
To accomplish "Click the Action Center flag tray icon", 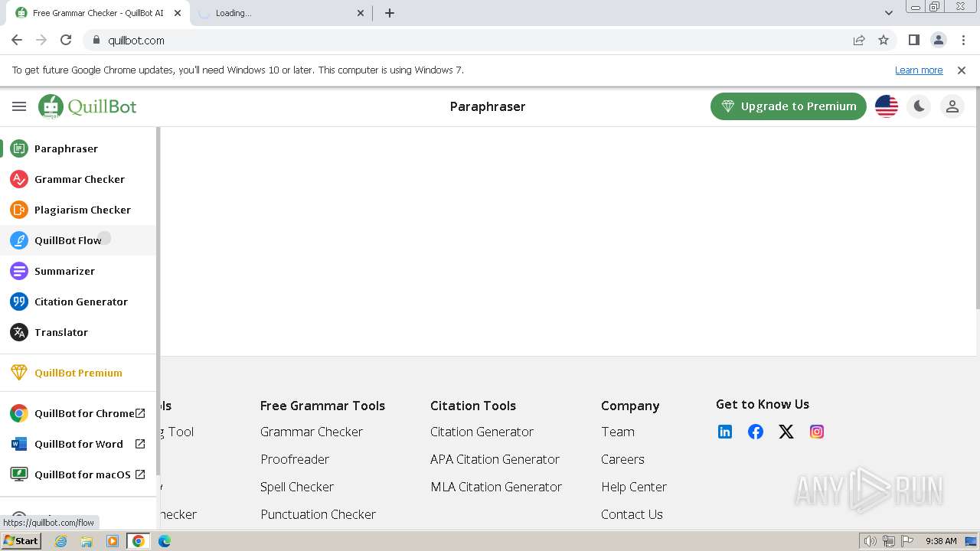I will pyautogui.click(x=906, y=541).
